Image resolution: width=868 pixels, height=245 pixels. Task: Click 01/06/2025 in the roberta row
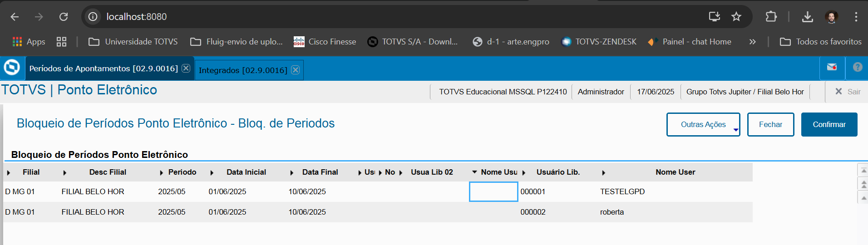tap(227, 212)
